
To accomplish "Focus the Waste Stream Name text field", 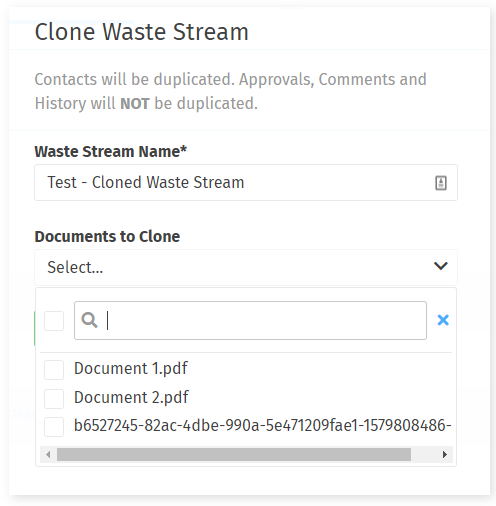I will (246, 182).
